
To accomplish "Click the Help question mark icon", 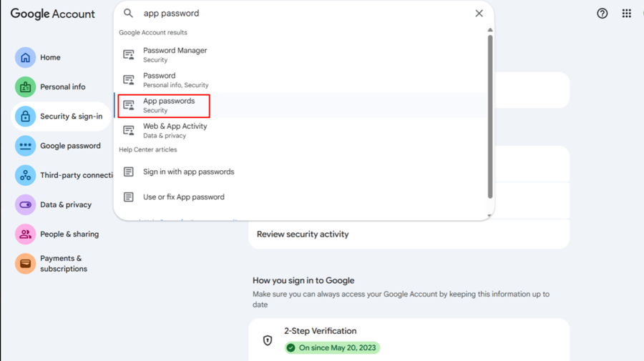I will pos(602,14).
